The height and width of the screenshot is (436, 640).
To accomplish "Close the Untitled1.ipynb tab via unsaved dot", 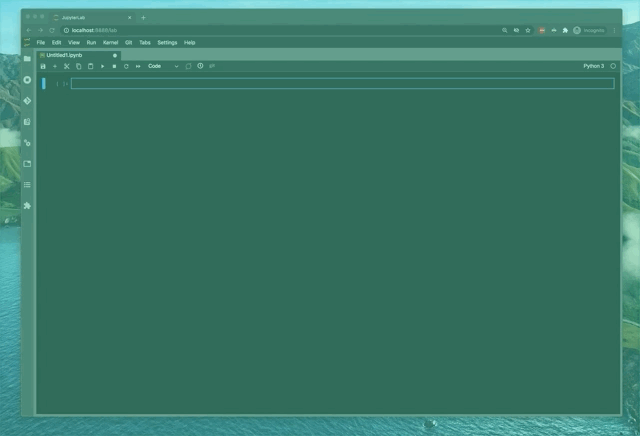I will [x=115, y=56].
